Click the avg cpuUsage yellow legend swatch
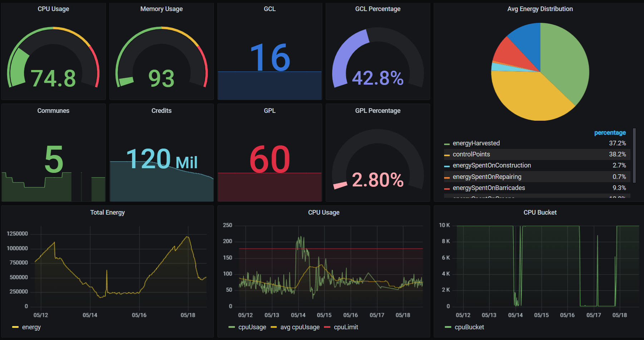The height and width of the screenshot is (340, 644). (274, 327)
